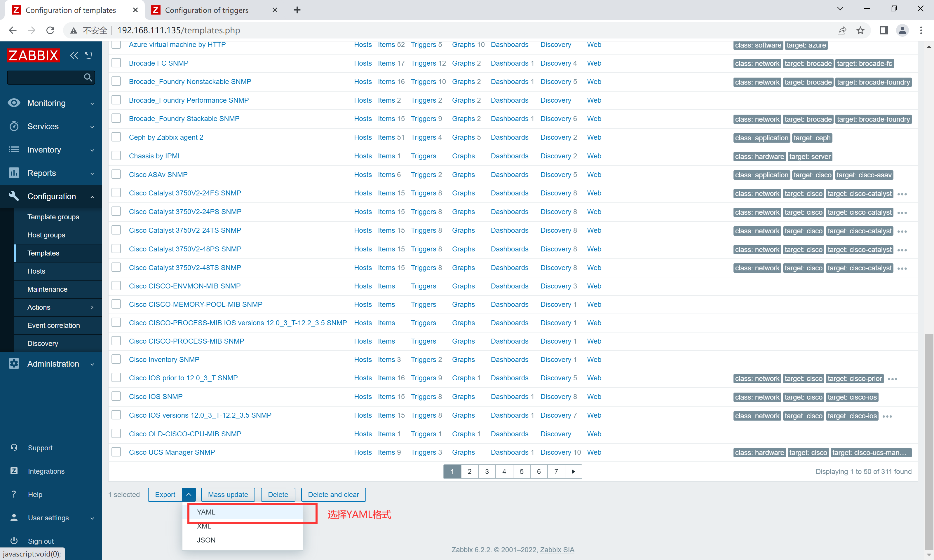Expand the Reports menu section
Image resolution: width=934 pixels, height=560 pixels.
(x=92, y=174)
